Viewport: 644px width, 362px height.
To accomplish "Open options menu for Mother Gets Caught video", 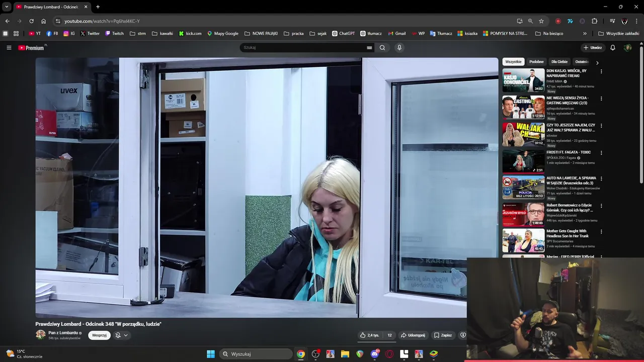I will 601,232.
